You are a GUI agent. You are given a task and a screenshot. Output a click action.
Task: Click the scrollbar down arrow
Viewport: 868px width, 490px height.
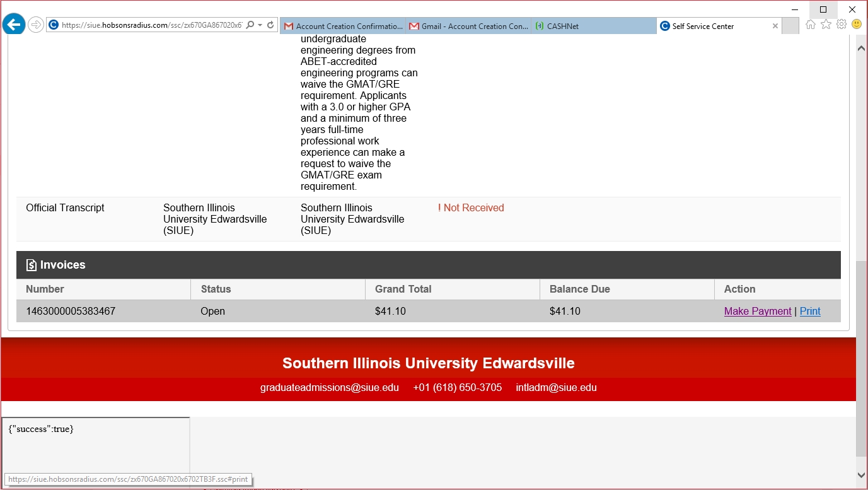(x=862, y=475)
